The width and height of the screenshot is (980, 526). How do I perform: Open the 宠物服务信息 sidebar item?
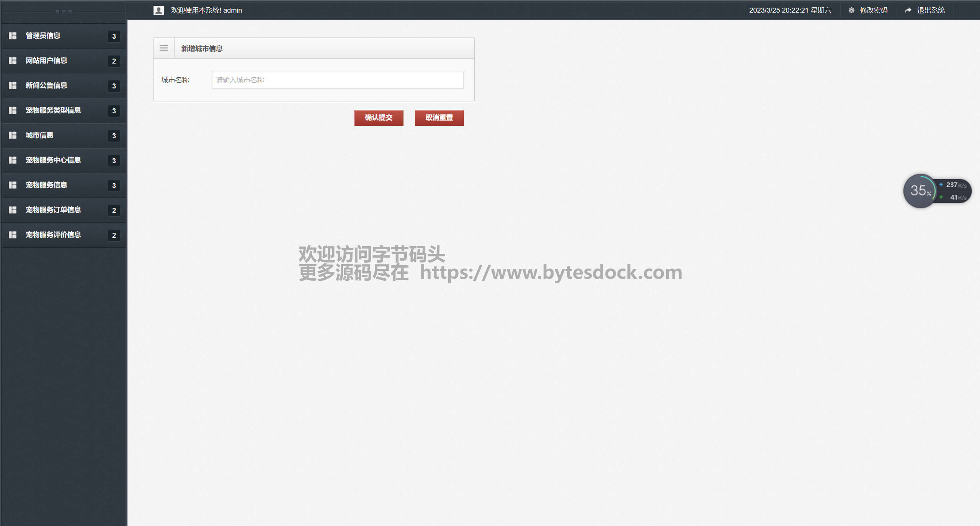point(46,185)
